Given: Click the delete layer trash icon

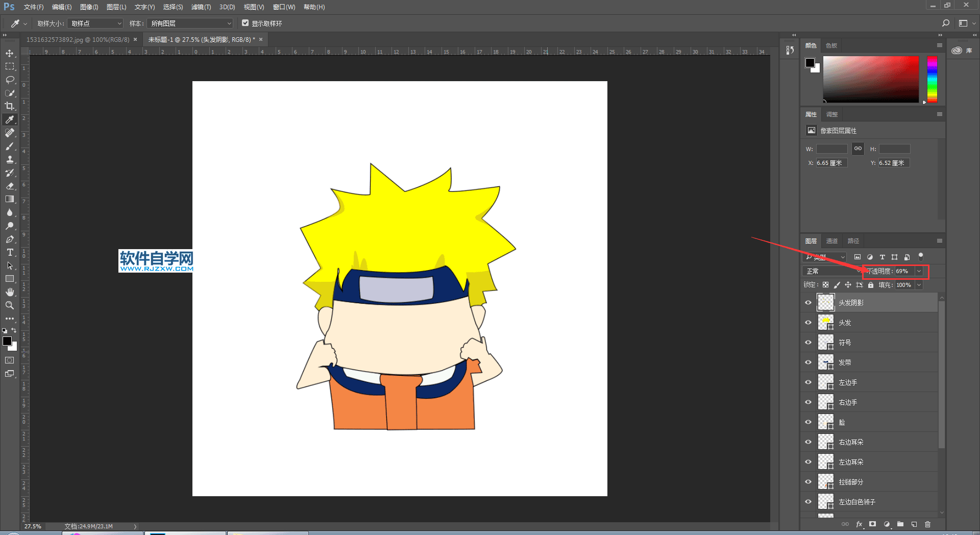Looking at the screenshot, I should pos(927,524).
